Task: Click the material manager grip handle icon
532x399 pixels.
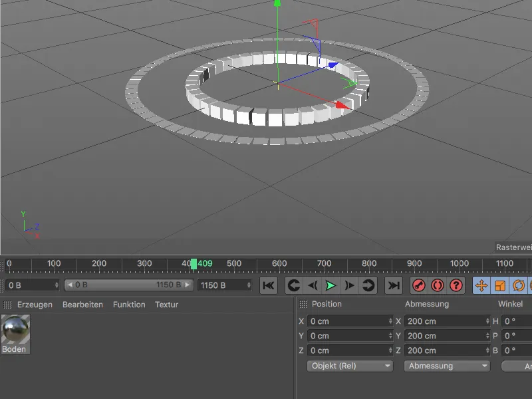Action: pyautogui.click(x=7, y=305)
